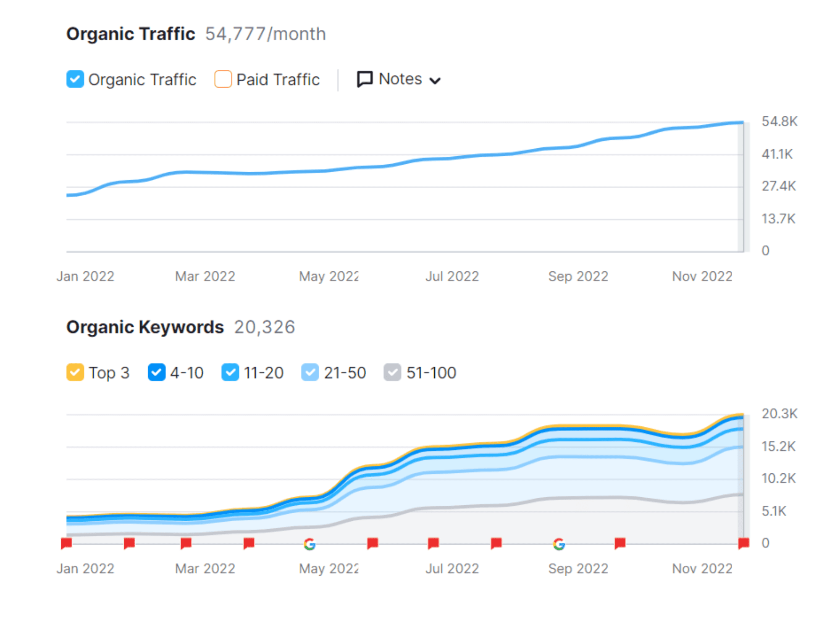Click the red flag between Jan and Mar 2022
Viewport: 840px width, 630px height.
tap(129, 543)
